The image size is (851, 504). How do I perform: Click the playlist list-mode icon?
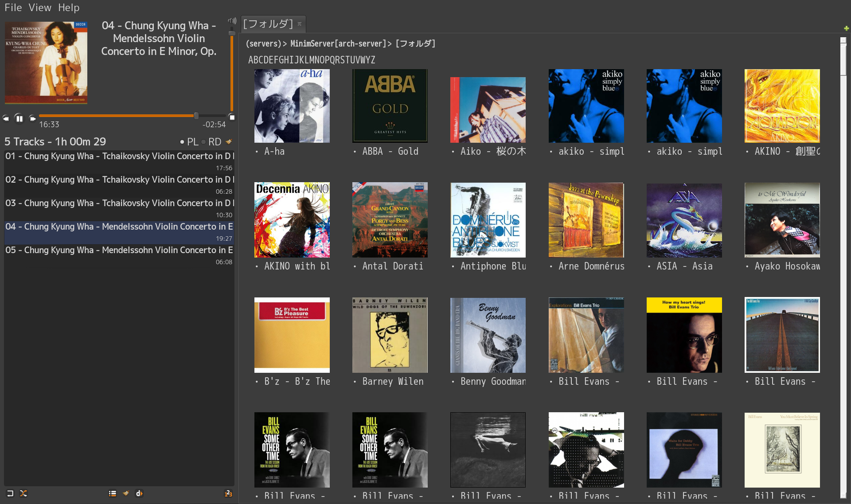113,493
